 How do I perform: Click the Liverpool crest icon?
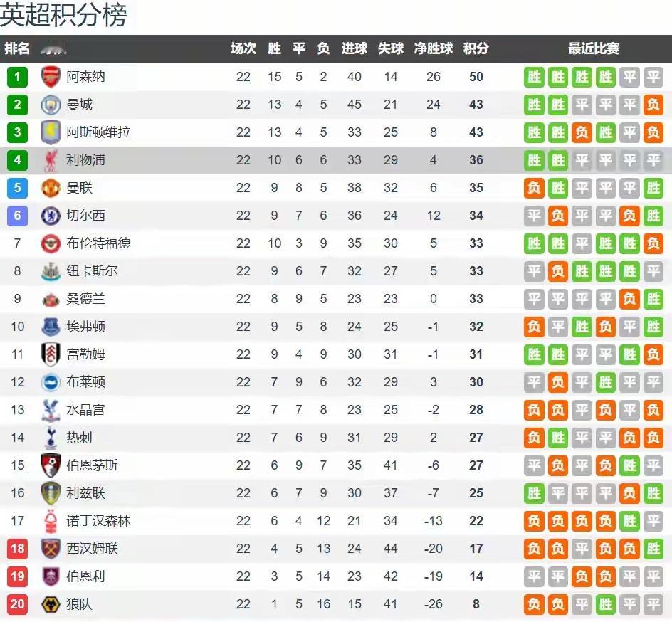click(51, 160)
